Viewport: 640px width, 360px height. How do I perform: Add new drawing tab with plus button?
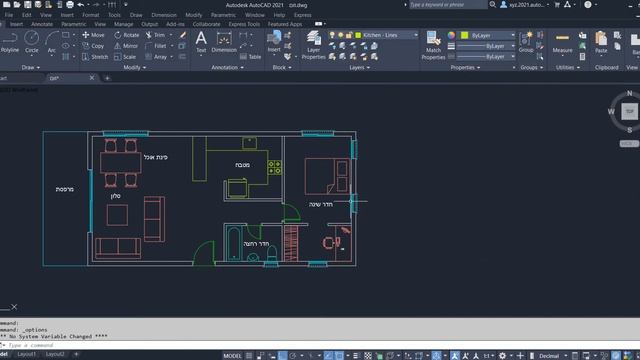click(x=107, y=78)
